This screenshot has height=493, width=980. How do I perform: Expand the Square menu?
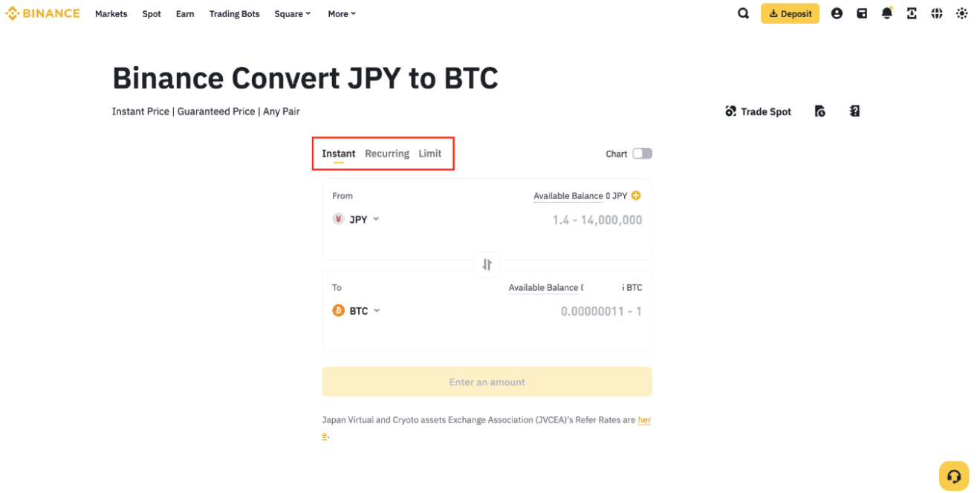[293, 13]
